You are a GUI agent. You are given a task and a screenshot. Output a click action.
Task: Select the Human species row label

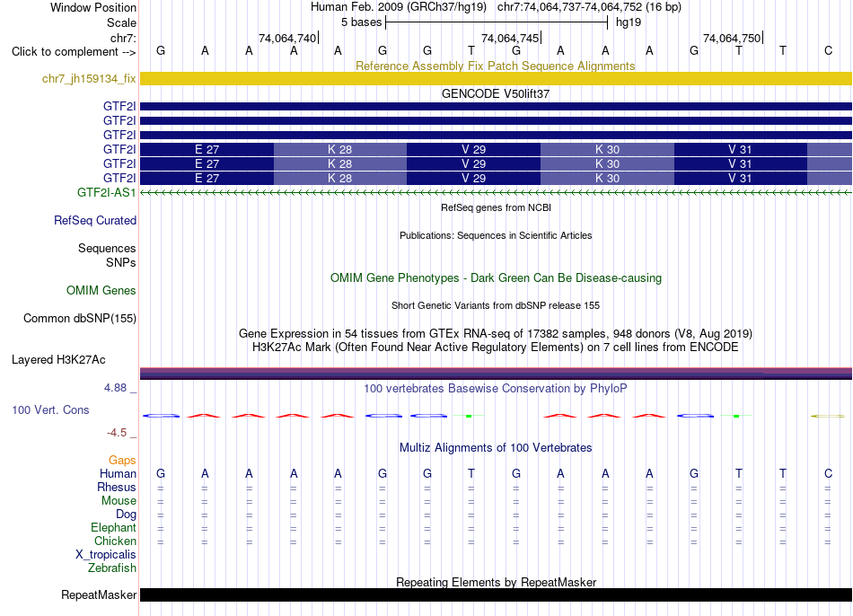pyautogui.click(x=118, y=473)
